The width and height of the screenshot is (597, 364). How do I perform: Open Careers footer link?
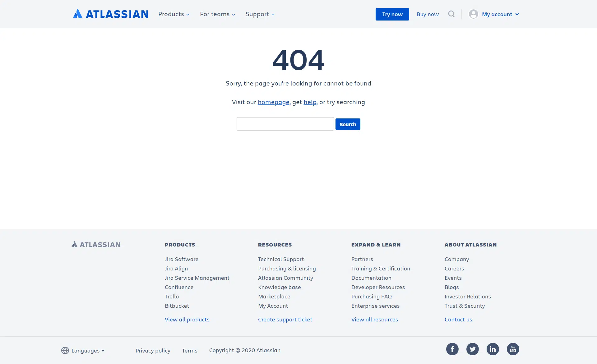click(454, 269)
